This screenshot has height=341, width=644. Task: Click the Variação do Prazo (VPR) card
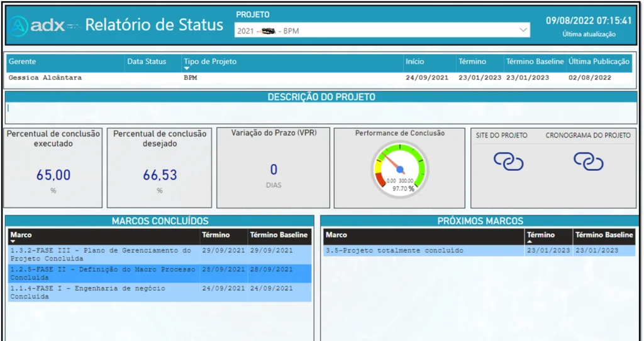(273, 168)
